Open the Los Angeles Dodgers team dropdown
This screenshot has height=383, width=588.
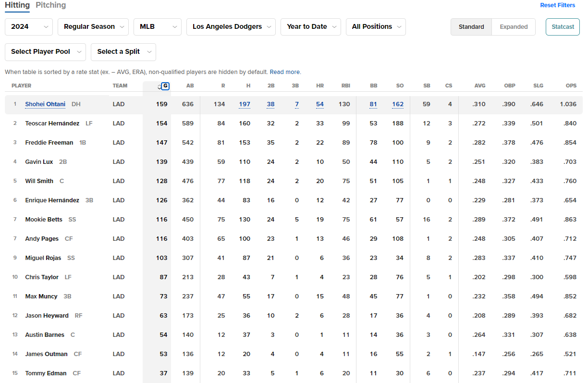[x=231, y=27]
